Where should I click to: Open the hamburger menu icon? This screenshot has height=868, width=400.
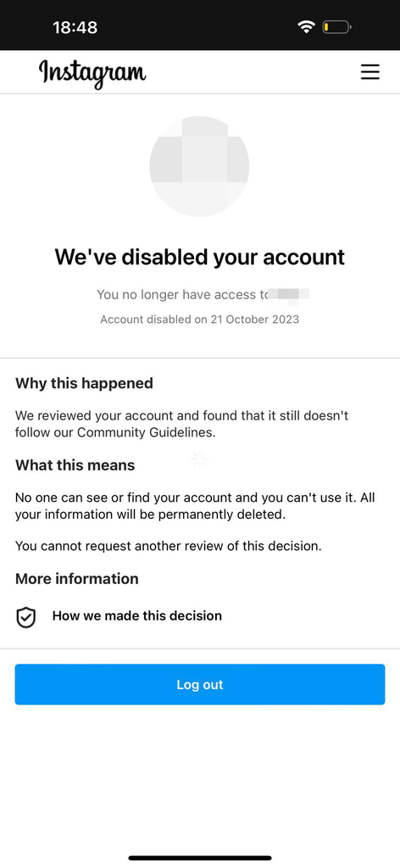click(370, 72)
